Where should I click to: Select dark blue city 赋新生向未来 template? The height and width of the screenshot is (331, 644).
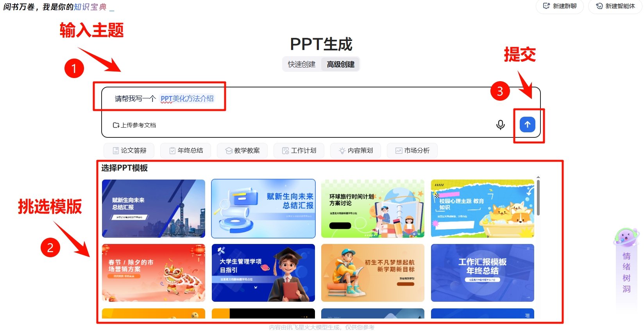coord(154,208)
